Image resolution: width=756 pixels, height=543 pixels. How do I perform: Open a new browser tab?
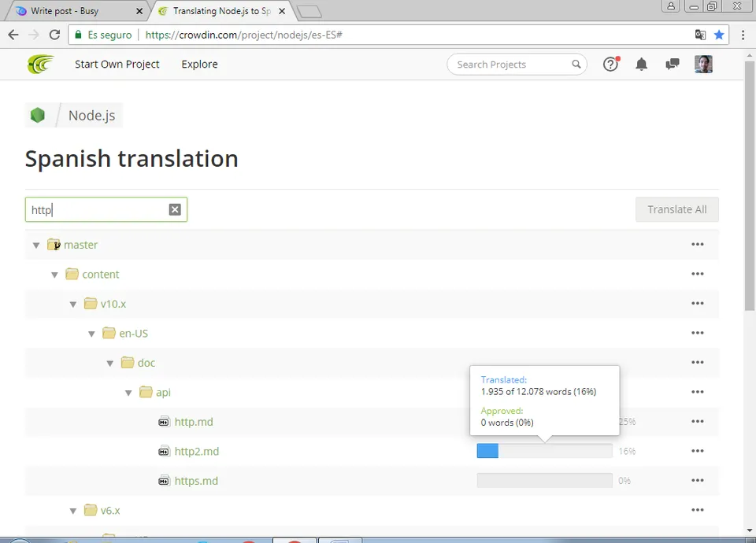(x=309, y=12)
